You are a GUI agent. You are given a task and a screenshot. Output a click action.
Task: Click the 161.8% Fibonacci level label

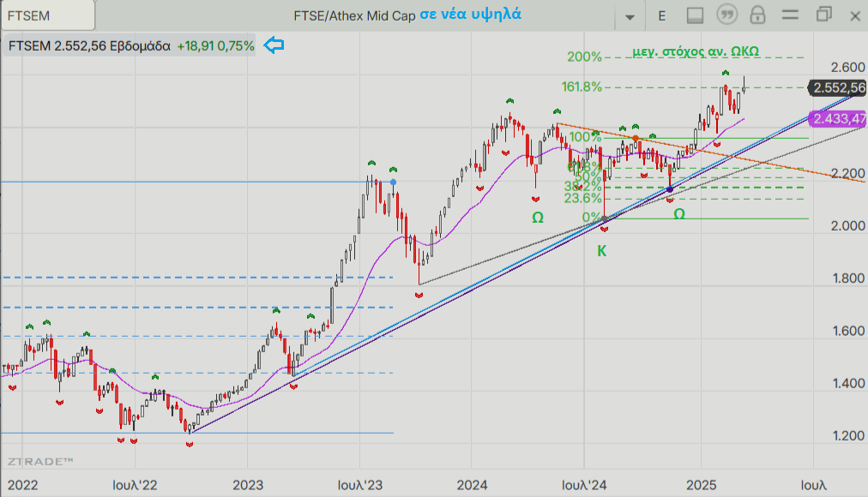(x=582, y=87)
